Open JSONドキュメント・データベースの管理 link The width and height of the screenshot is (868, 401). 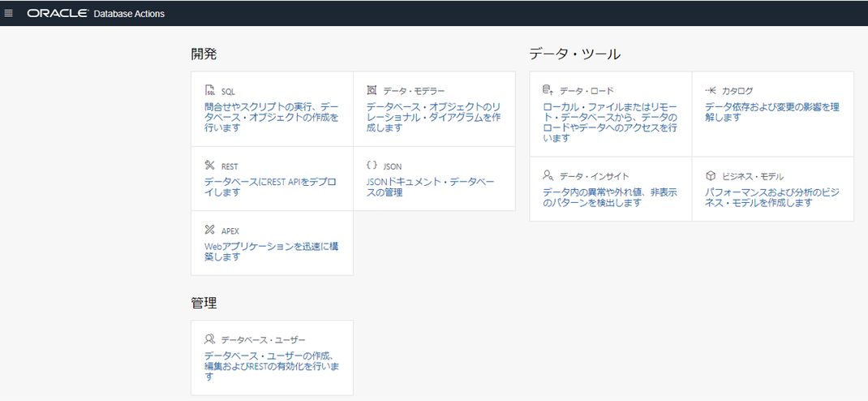pyautogui.click(x=430, y=187)
